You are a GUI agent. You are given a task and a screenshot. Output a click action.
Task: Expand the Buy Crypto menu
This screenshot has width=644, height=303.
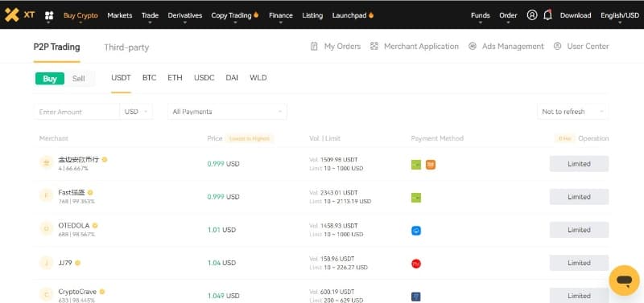(80, 15)
